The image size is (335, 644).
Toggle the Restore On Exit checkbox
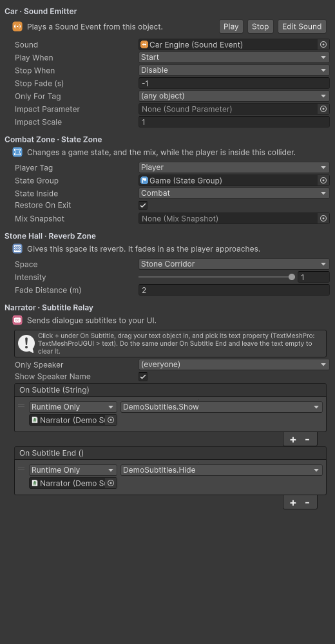[143, 205]
